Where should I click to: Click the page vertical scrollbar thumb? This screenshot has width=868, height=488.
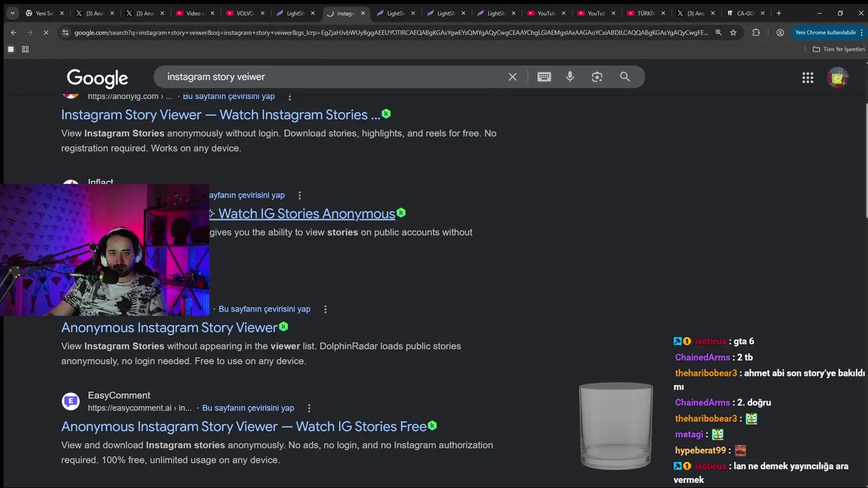(865, 161)
